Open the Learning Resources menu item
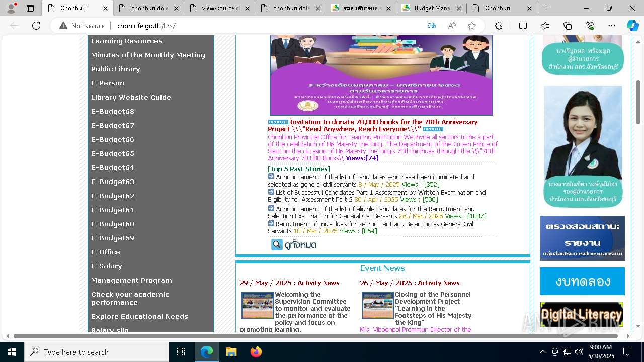The width and height of the screenshot is (644, 362). pyautogui.click(x=127, y=41)
